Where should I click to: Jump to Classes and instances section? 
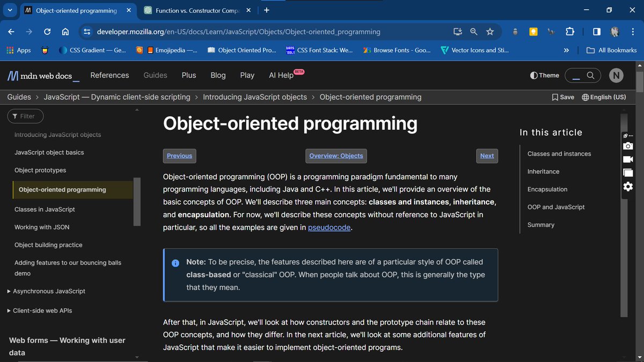point(559,154)
